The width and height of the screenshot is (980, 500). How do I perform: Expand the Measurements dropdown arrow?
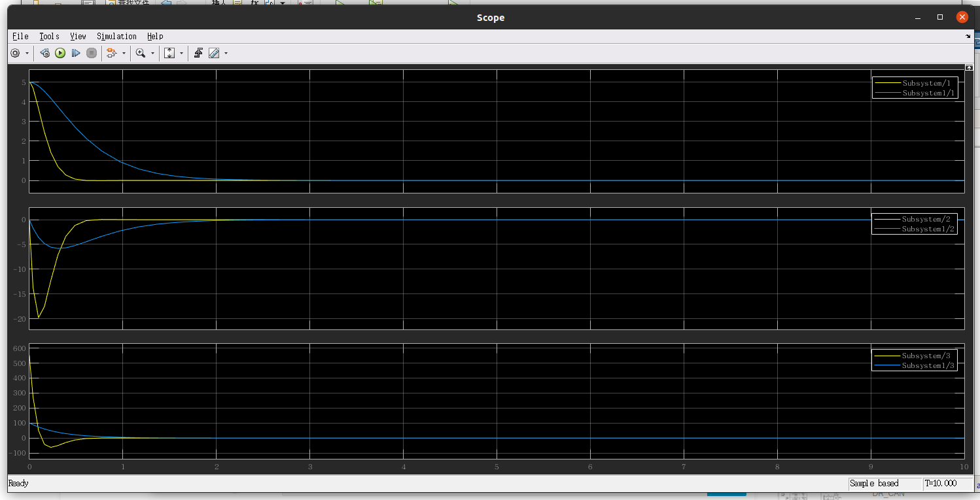226,53
